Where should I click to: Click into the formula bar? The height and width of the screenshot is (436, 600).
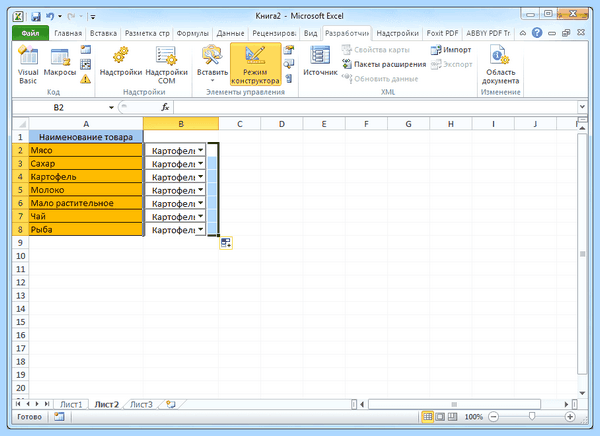tap(375, 107)
